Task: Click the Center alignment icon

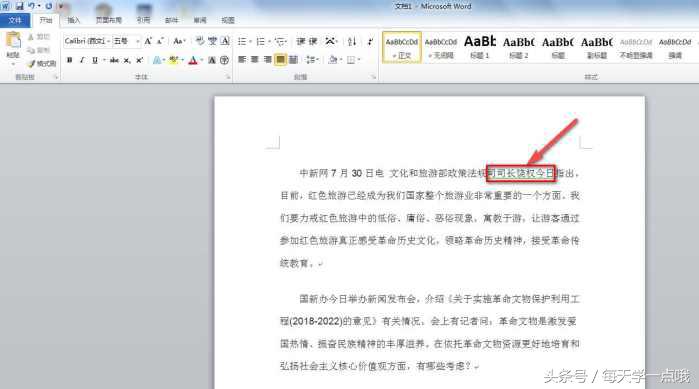Action: click(x=255, y=59)
